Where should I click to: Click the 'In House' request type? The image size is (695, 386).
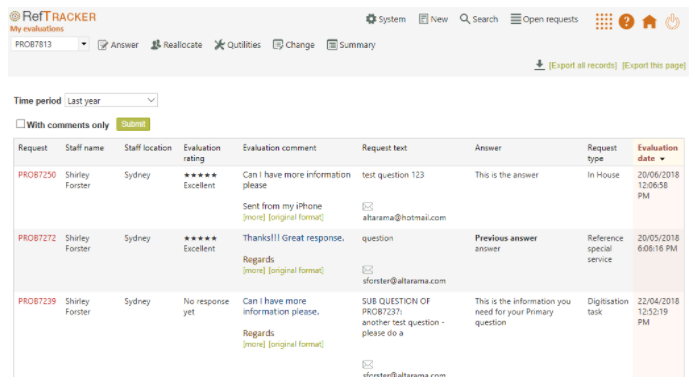click(603, 175)
